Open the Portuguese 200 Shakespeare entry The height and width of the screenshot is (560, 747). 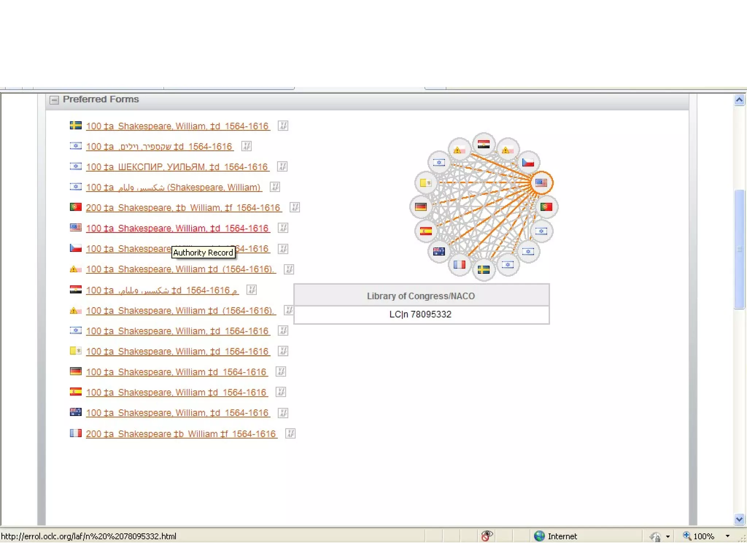183,208
